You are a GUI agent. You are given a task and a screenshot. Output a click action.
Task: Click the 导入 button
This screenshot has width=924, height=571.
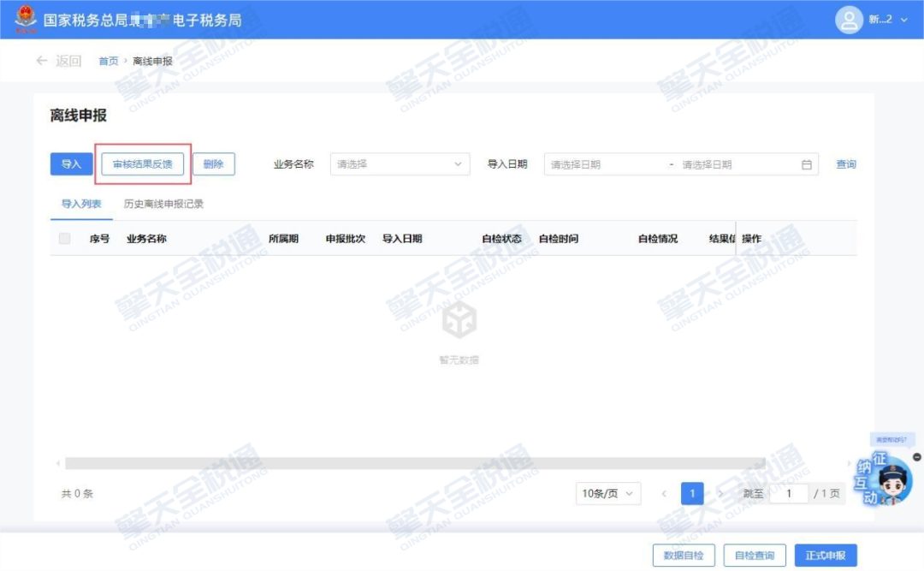click(71, 164)
